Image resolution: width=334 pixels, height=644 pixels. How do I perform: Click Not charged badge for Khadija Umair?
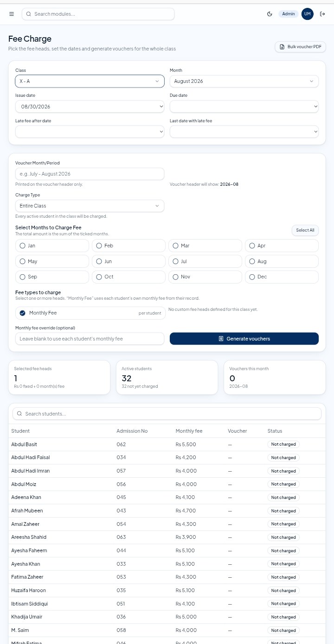pos(283,617)
